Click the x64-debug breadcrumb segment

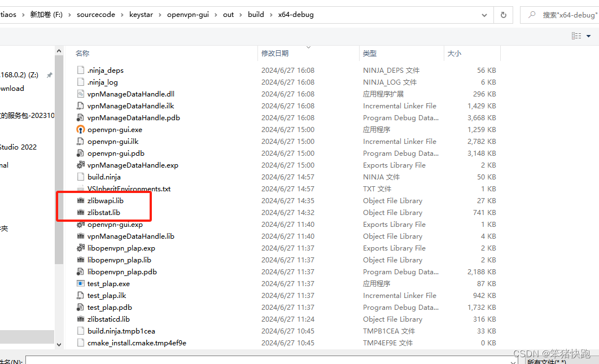[296, 14]
